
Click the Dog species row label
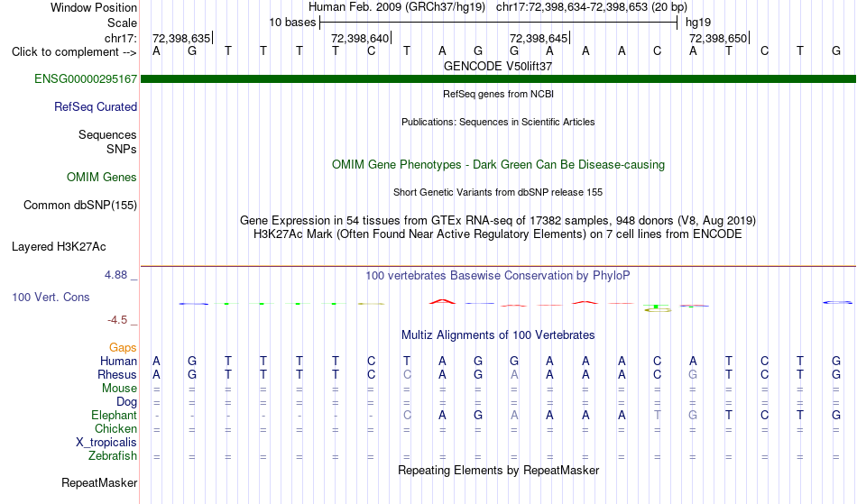[x=126, y=402]
